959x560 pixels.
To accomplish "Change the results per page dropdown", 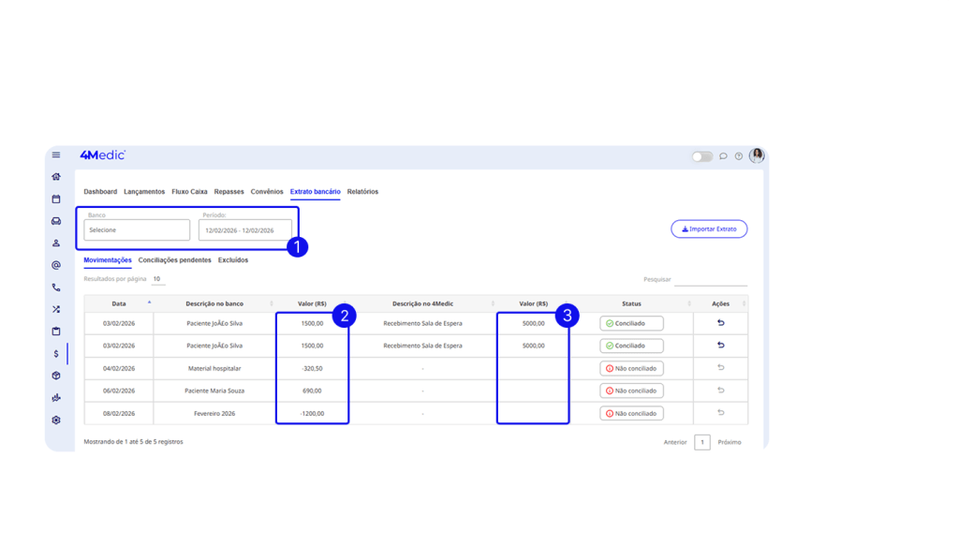I will [157, 279].
